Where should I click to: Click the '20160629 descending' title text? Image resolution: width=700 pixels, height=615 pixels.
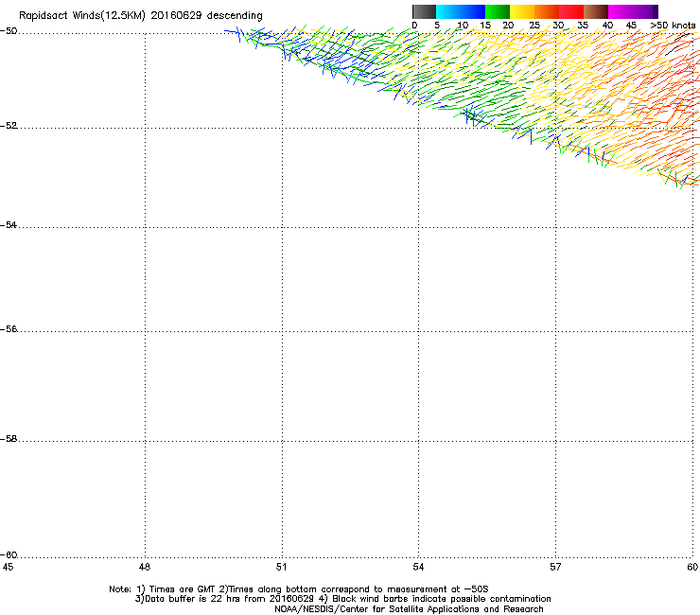click(207, 16)
